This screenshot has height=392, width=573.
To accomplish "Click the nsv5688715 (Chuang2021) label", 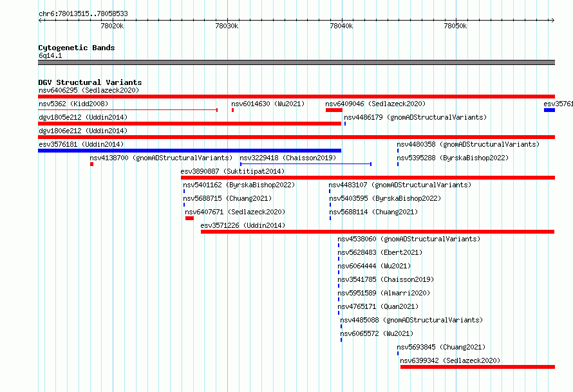I will [227, 198].
